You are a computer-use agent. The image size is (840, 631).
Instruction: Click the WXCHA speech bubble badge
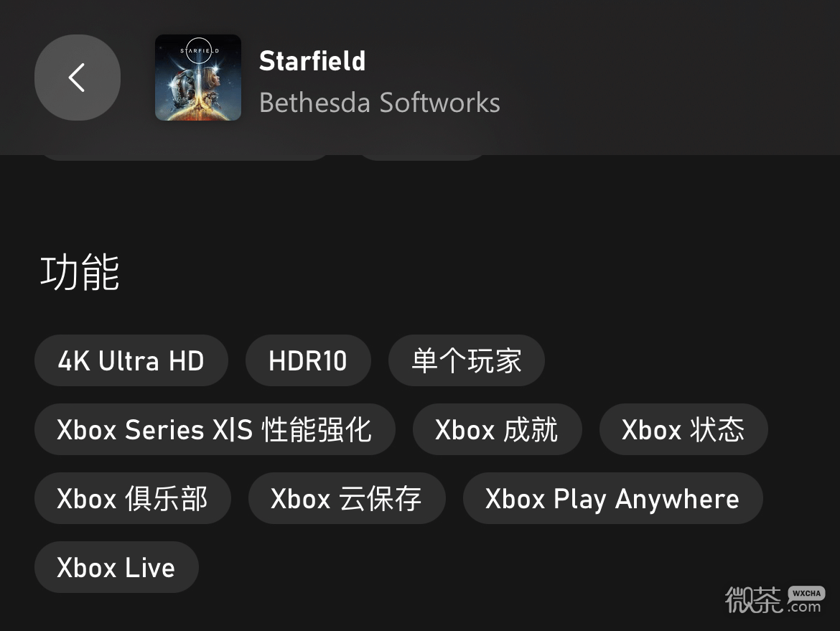[806, 594]
